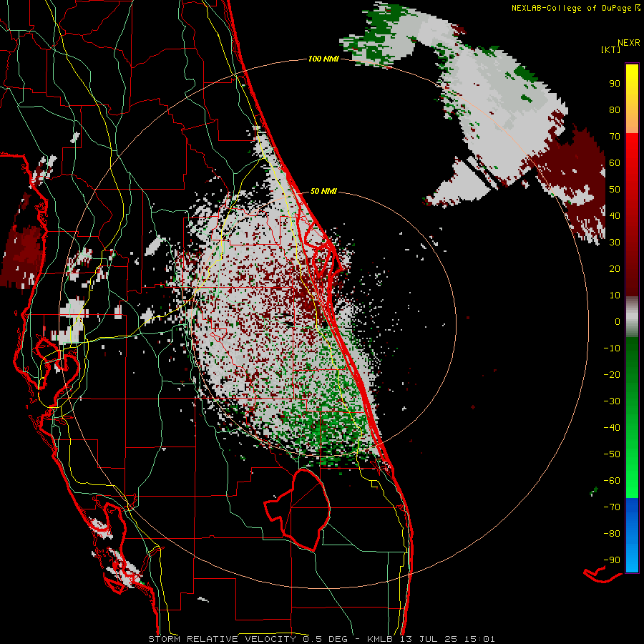Click the -80 value on velocity scale
Viewport: 644px width, 644px height.
pos(612,534)
